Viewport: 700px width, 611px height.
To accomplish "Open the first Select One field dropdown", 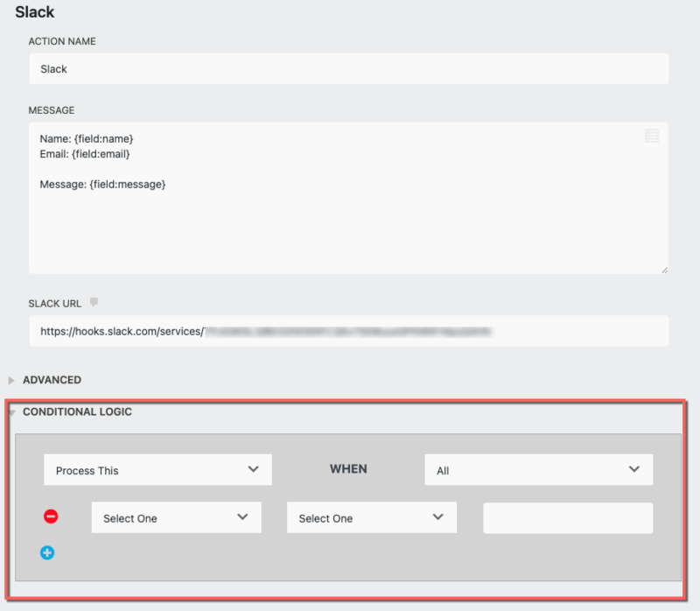I will pyautogui.click(x=176, y=517).
